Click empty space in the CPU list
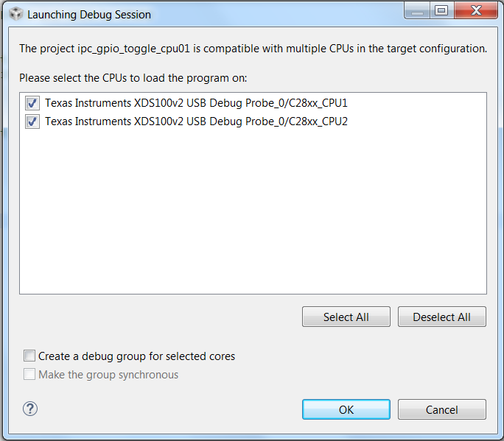The width and height of the screenshot is (504, 441). point(252,214)
